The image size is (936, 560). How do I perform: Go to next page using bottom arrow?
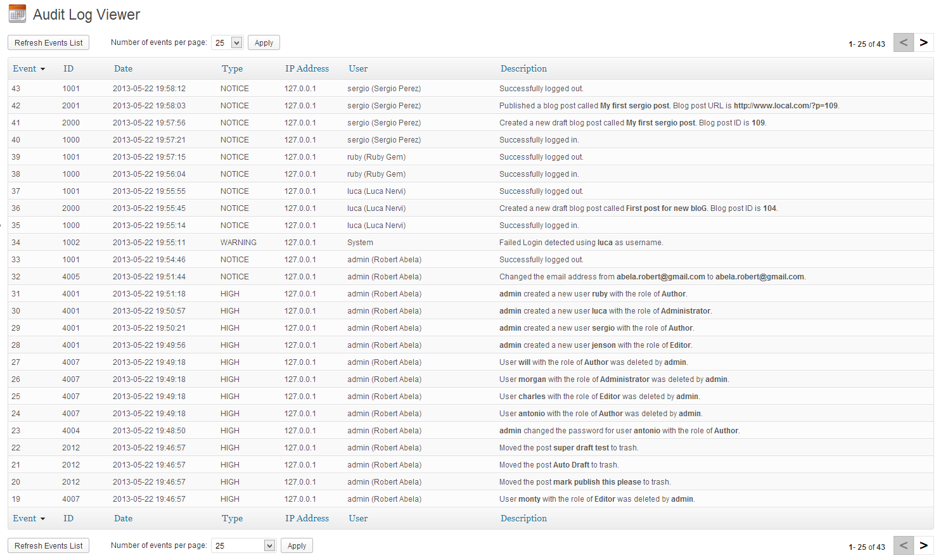pyautogui.click(x=923, y=545)
